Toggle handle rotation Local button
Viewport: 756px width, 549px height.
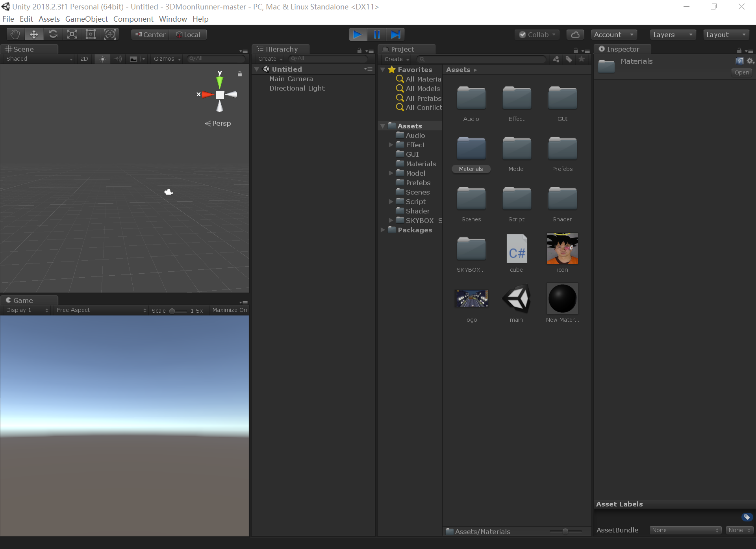tap(188, 35)
